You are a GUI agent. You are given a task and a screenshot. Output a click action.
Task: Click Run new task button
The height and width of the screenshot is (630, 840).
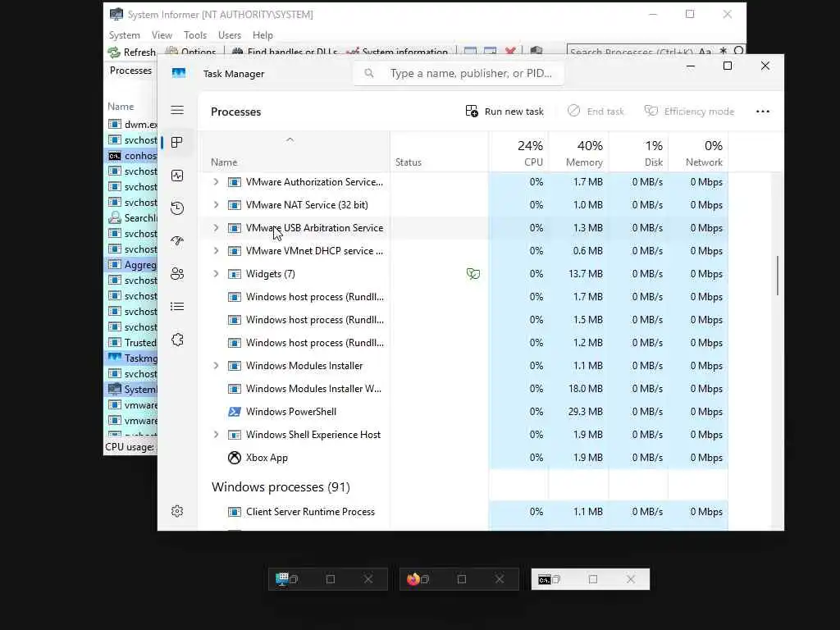click(x=504, y=112)
